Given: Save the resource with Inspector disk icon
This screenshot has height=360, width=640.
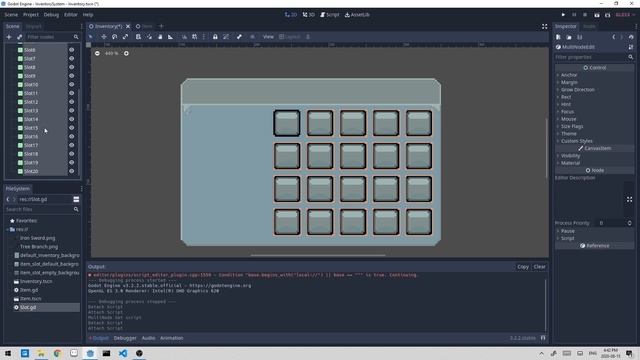Looking at the screenshot, I should point(580,37).
